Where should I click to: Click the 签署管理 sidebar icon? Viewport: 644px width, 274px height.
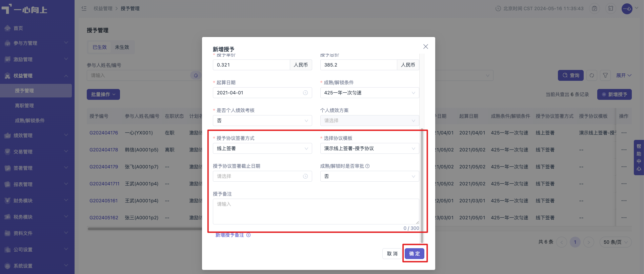click(7, 168)
